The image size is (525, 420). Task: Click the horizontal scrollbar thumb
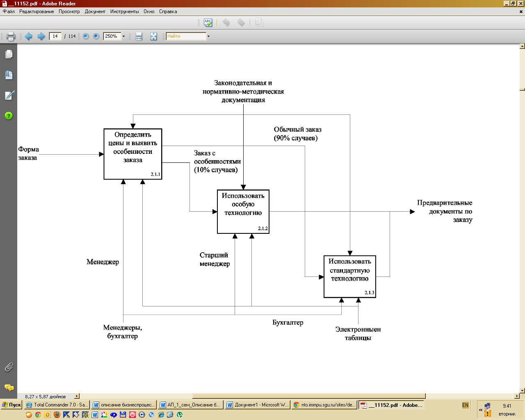coord(309,396)
